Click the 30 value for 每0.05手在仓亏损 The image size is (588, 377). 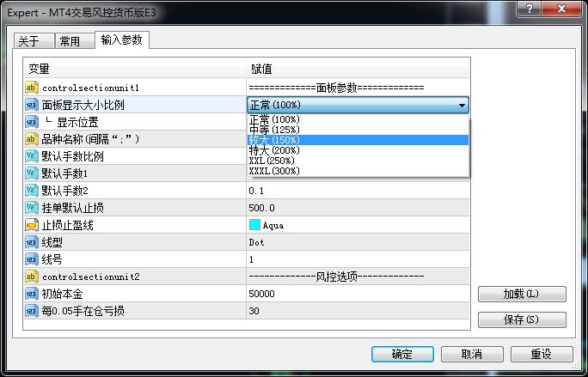coord(254,311)
